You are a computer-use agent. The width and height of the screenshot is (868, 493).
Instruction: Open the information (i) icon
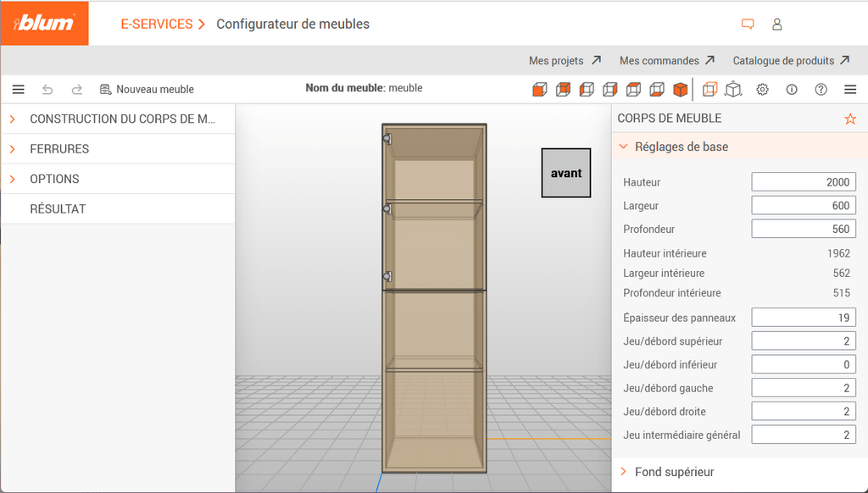pos(792,90)
